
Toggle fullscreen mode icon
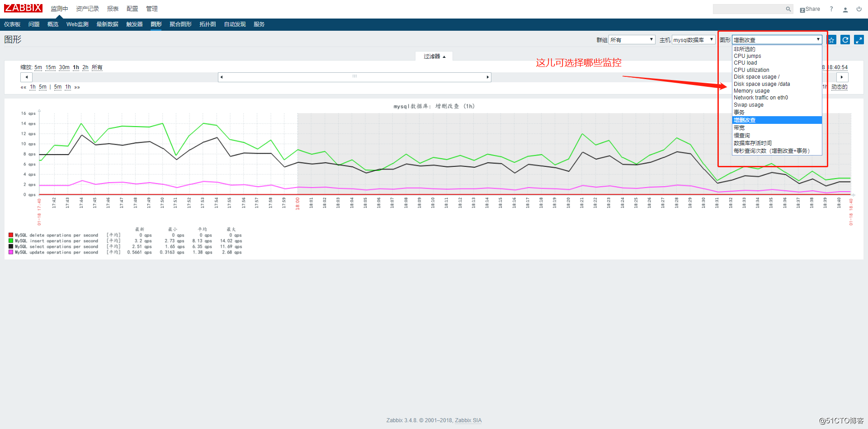[x=859, y=40]
